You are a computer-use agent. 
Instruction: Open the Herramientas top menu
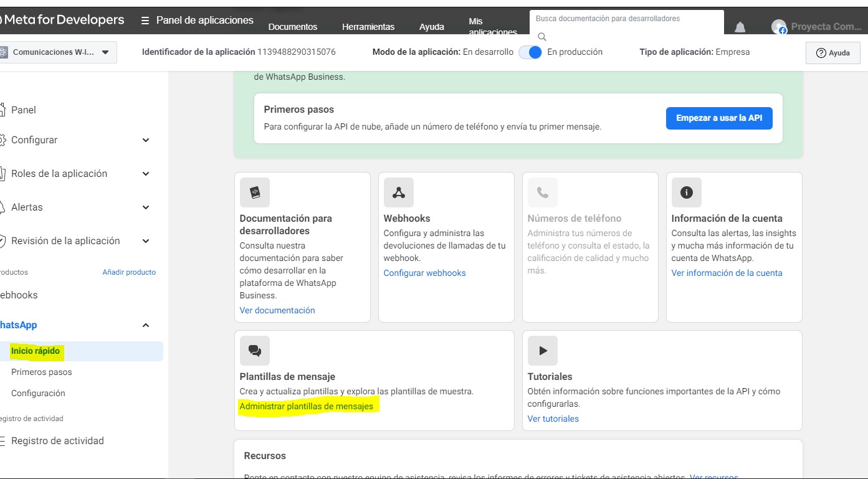pyautogui.click(x=368, y=27)
